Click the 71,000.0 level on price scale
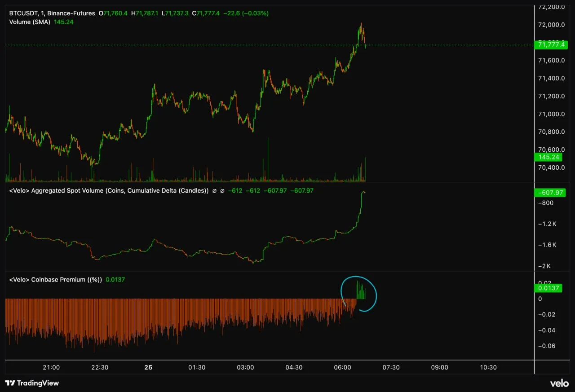The width and height of the screenshot is (575, 392). point(551,114)
